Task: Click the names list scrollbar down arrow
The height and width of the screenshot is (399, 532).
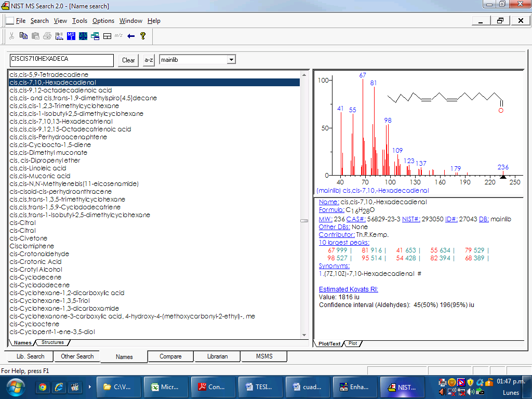Action: coord(304,335)
